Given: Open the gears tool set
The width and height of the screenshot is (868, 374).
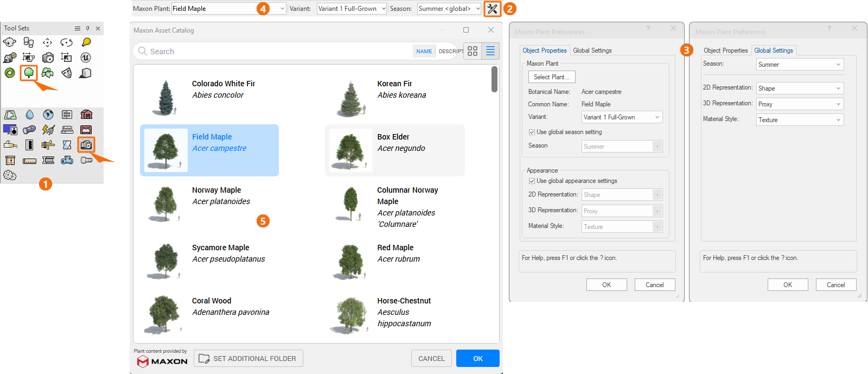Looking at the screenshot, I should tap(10, 175).
